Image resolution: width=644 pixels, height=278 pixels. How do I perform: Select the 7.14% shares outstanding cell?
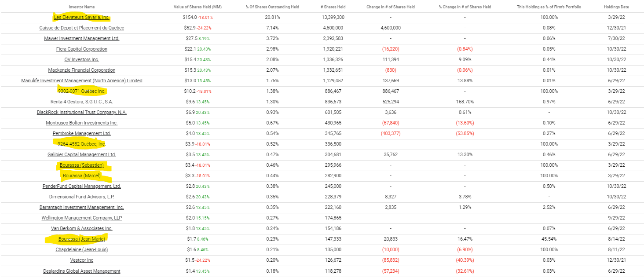pos(272,28)
